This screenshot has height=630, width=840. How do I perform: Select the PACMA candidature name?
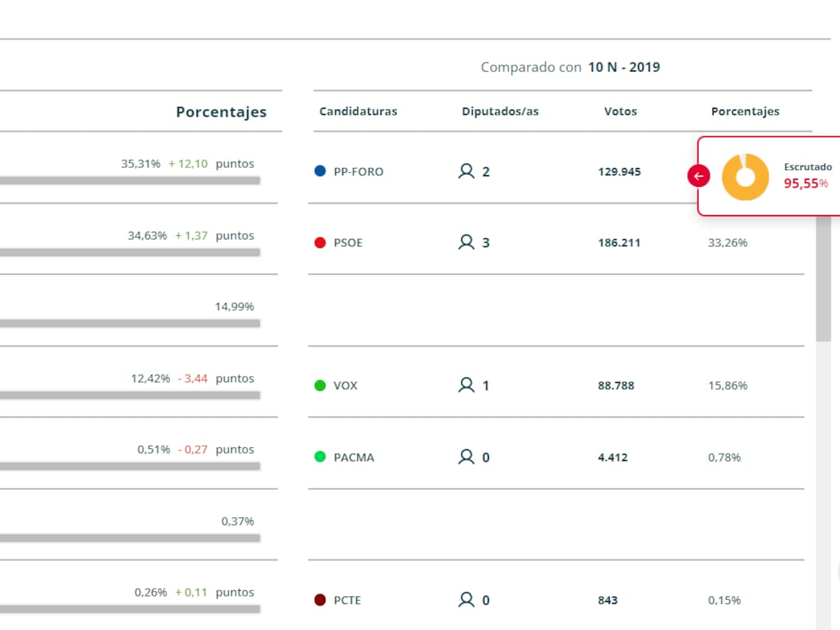(354, 458)
